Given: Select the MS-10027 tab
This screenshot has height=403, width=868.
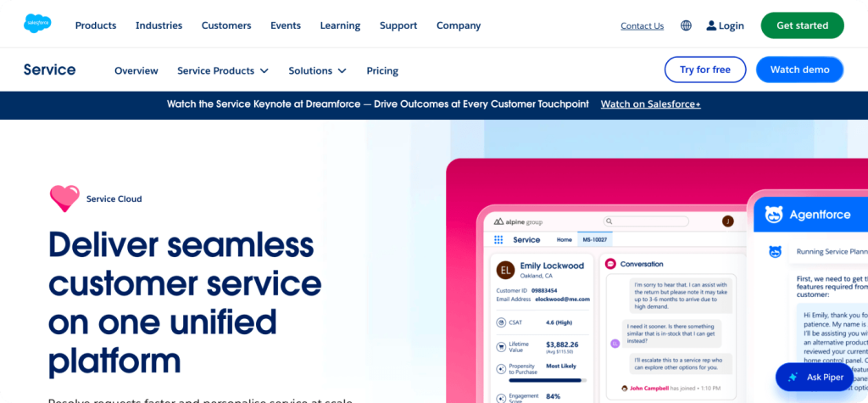Looking at the screenshot, I should point(594,239).
